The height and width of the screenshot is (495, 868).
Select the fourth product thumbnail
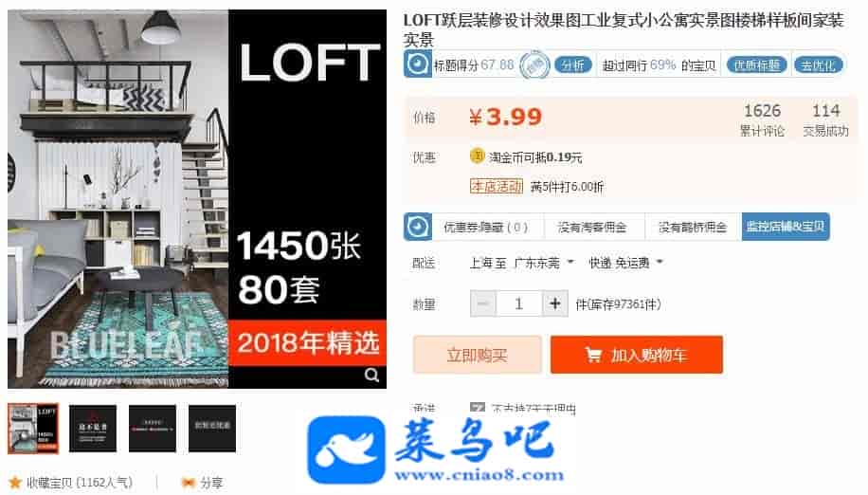[x=212, y=429]
